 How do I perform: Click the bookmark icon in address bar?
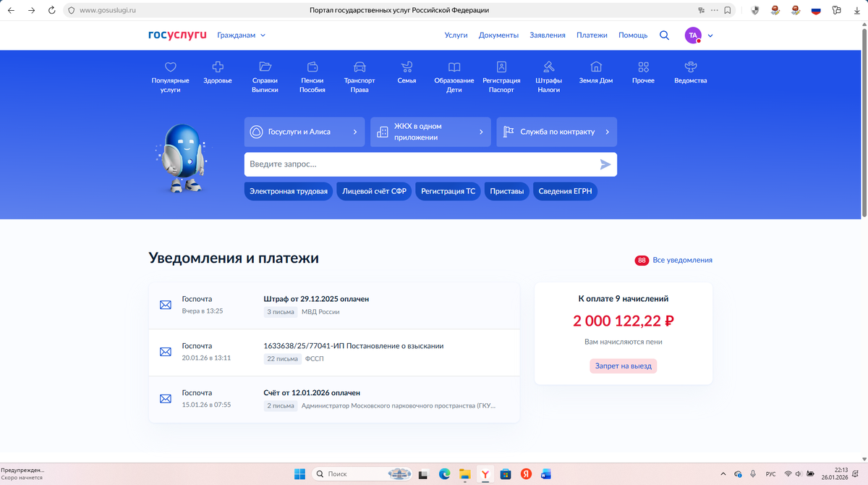coord(728,10)
